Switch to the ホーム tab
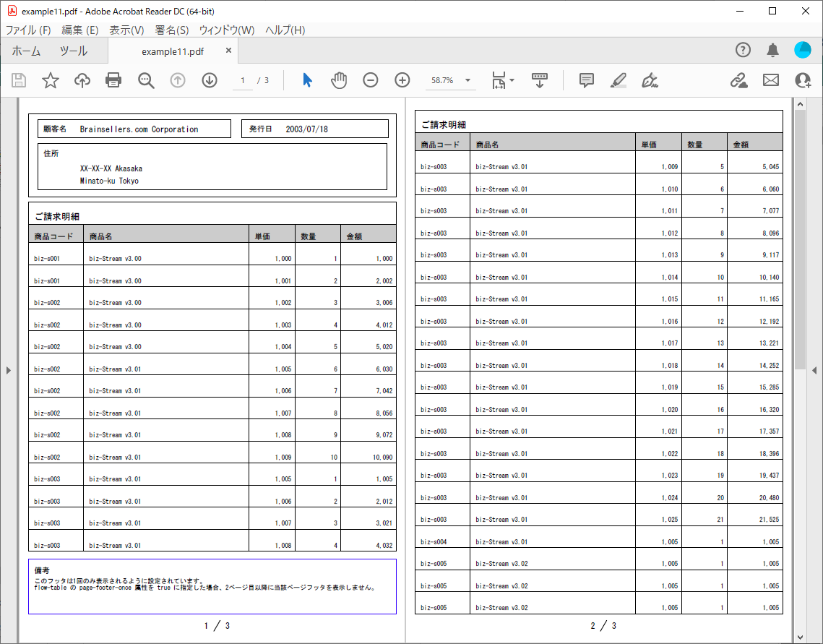Viewport: 823px width, 644px height. (26, 51)
